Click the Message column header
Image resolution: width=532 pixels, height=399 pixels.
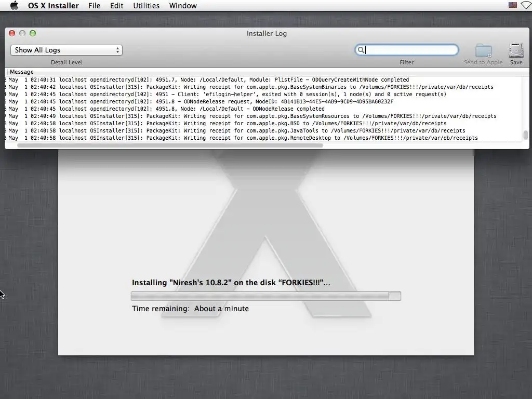22,72
